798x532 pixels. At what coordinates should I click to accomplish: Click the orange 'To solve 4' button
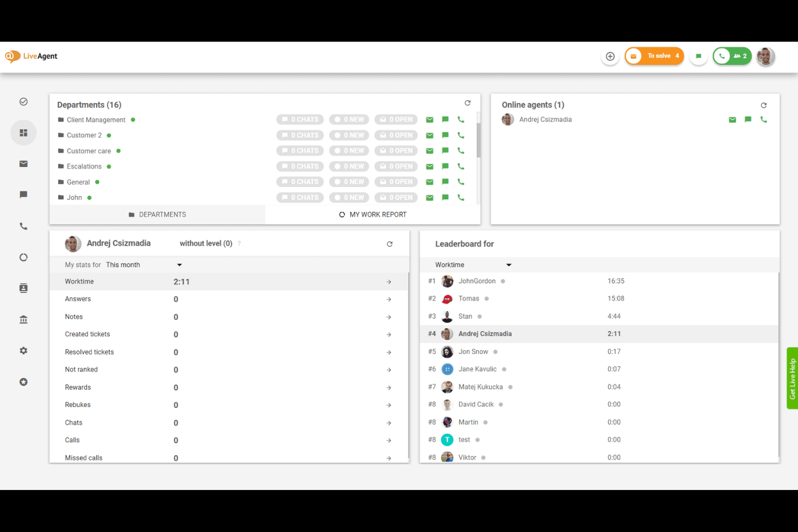tap(654, 56)
